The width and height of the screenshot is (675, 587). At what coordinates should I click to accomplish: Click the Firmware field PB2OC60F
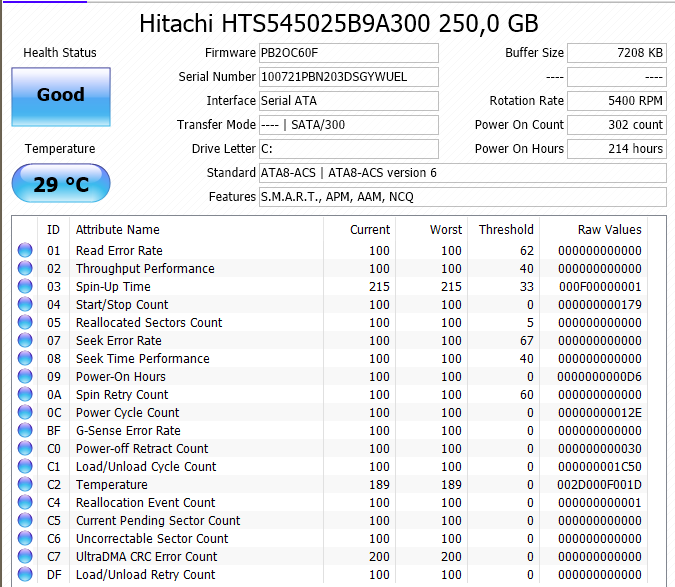point(349,53)
